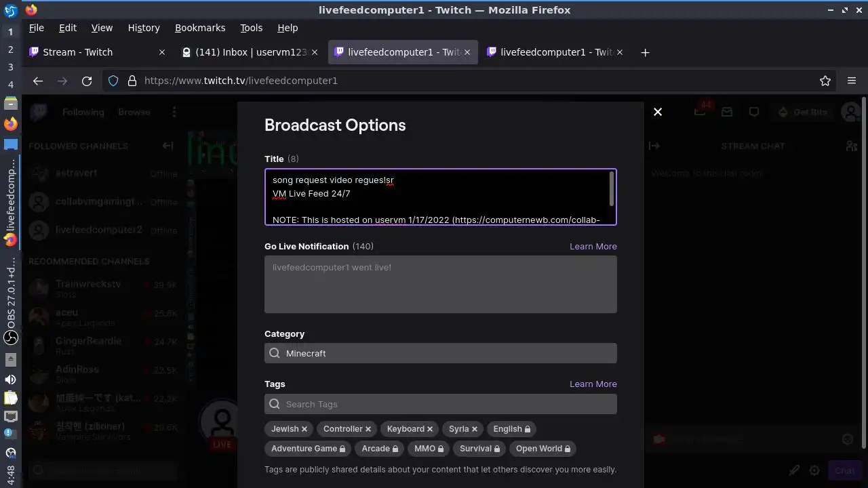Open the system application launcher
The image size is (868, 488).
(x=10, y=10)
